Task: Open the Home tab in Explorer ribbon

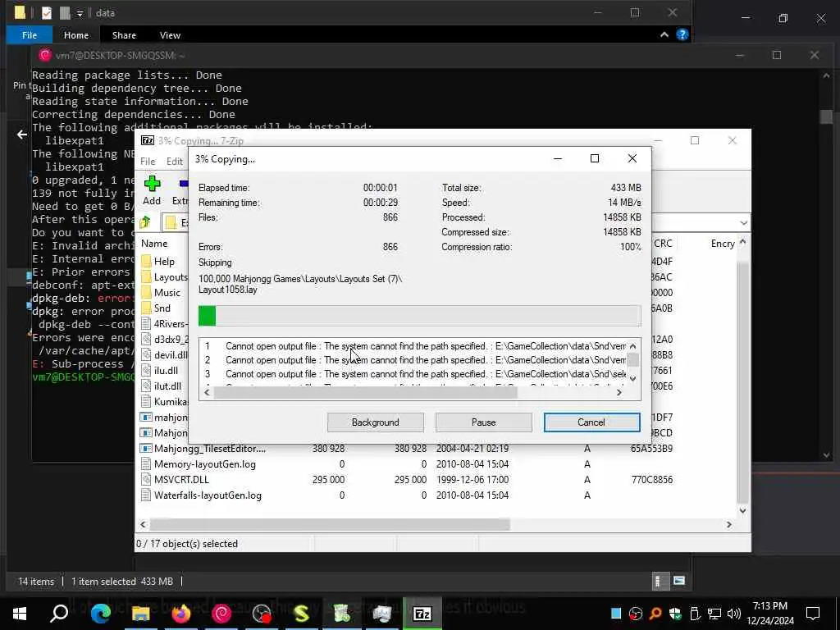Action: coord(76,34)
